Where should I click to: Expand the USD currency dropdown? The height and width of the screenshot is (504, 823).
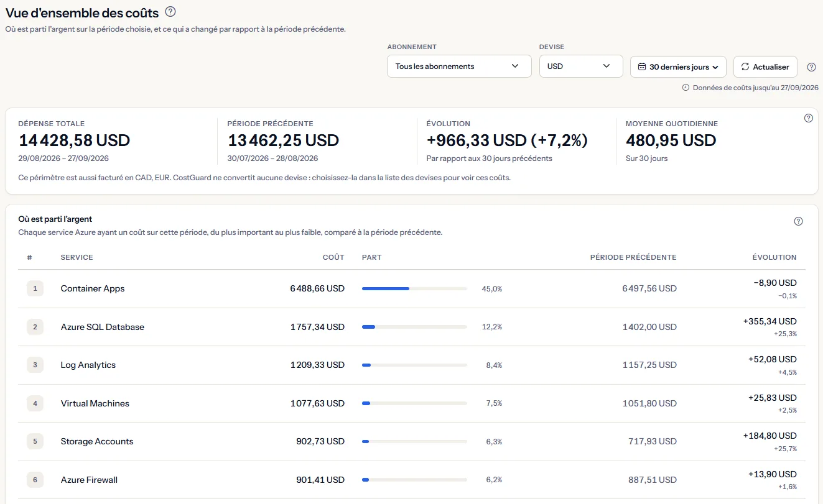point(581,66)
